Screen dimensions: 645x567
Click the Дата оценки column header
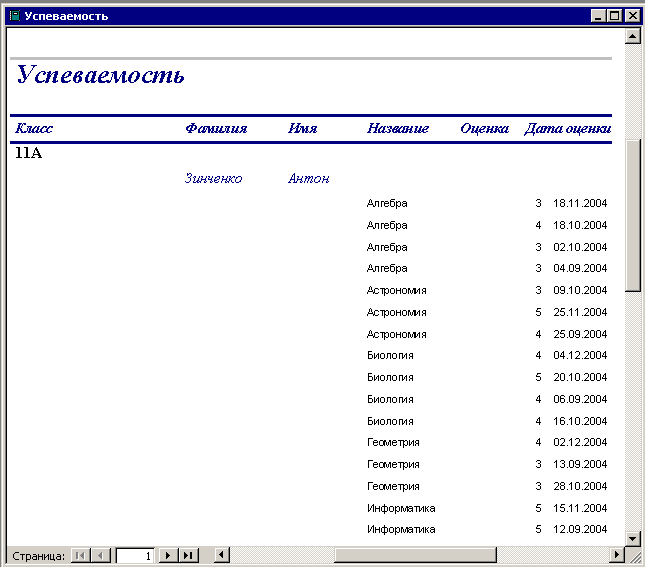tap(567, 129)
